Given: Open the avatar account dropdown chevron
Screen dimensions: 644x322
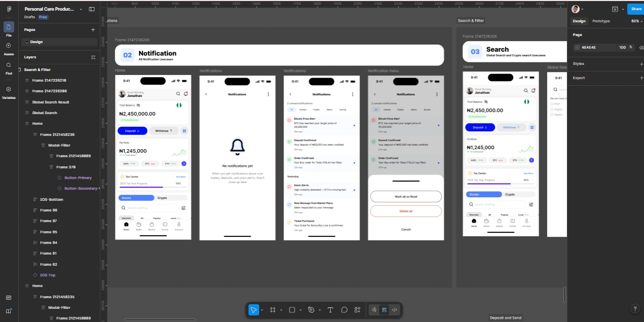Looking at the screenshot, I should [582, 9].
